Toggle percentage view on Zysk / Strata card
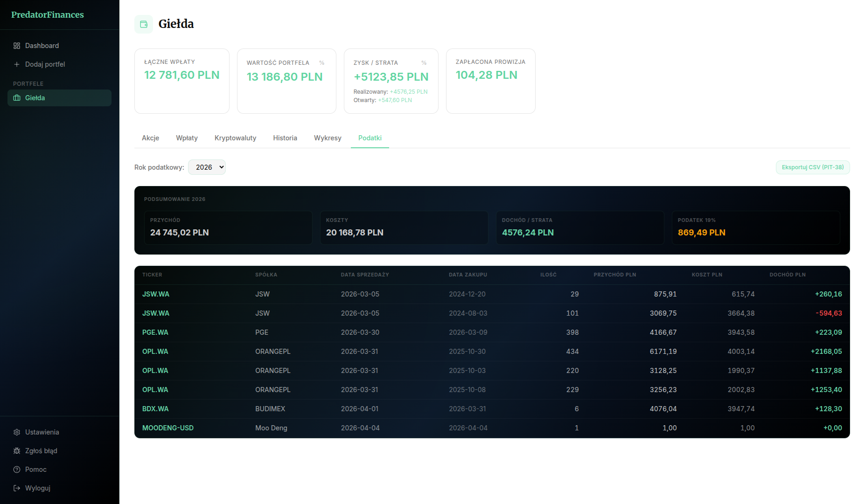Image resolution: width=865 pixels, height=504 pixels. point(424,62)
